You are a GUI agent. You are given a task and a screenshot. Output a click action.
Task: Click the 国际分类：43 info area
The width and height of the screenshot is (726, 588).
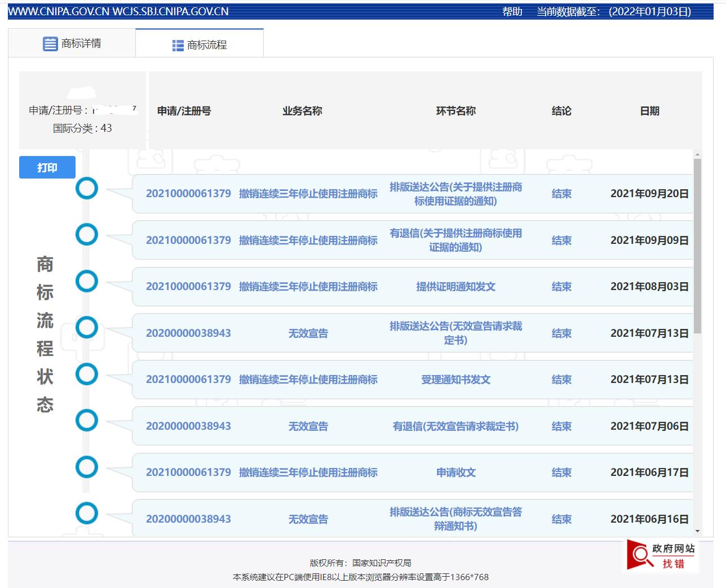[82, 128]
